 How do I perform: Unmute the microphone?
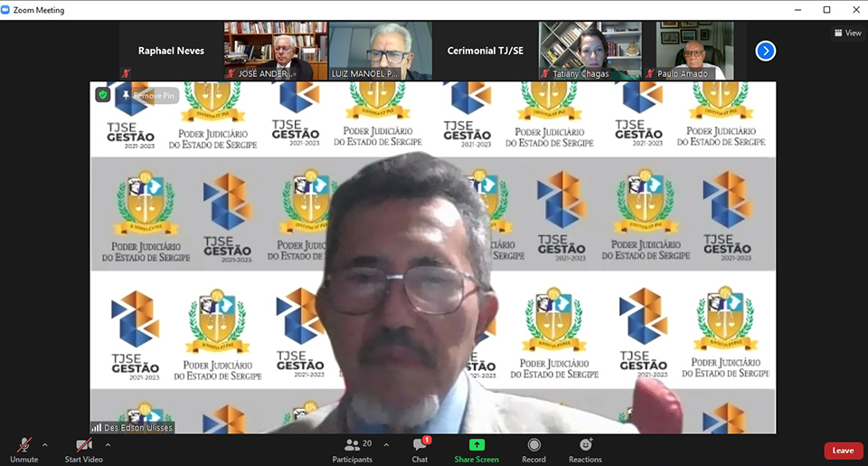pos(24,445)
